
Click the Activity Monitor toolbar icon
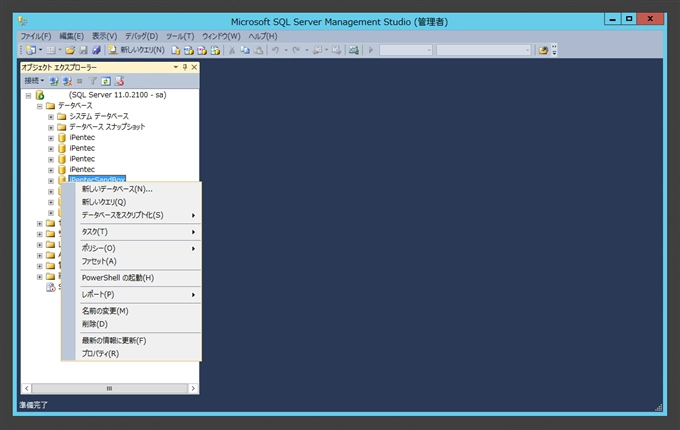(354, 50)
